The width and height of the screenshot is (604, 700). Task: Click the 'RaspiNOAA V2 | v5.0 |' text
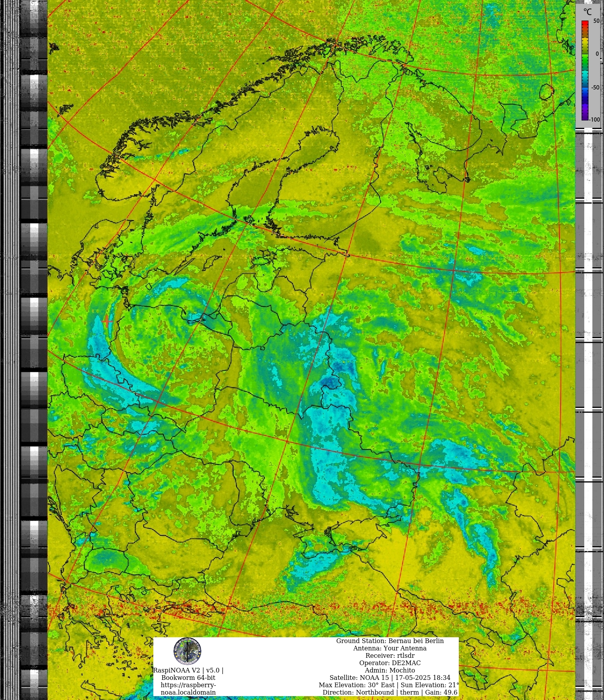click(x=188, y=670)
